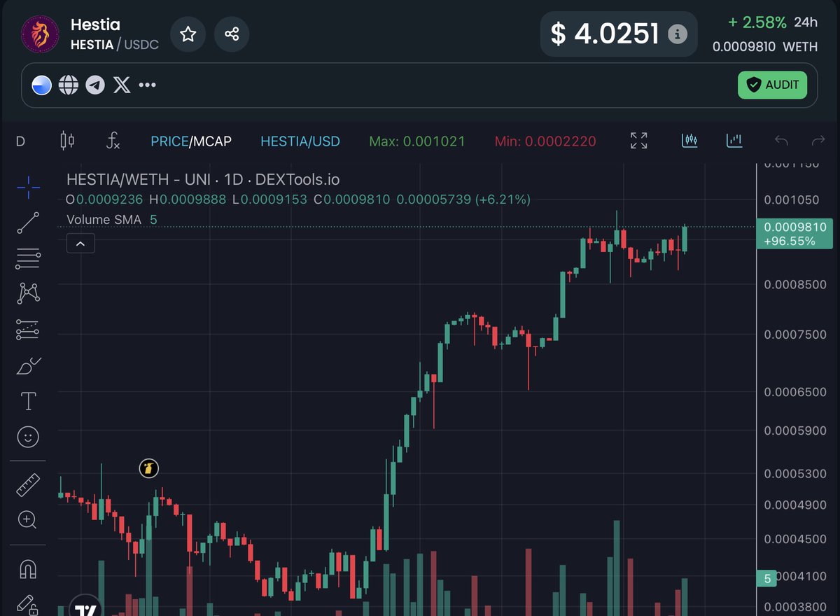The image size is (840, 616).
Task: Switch chart to MCAP mode
Action: 212,141
